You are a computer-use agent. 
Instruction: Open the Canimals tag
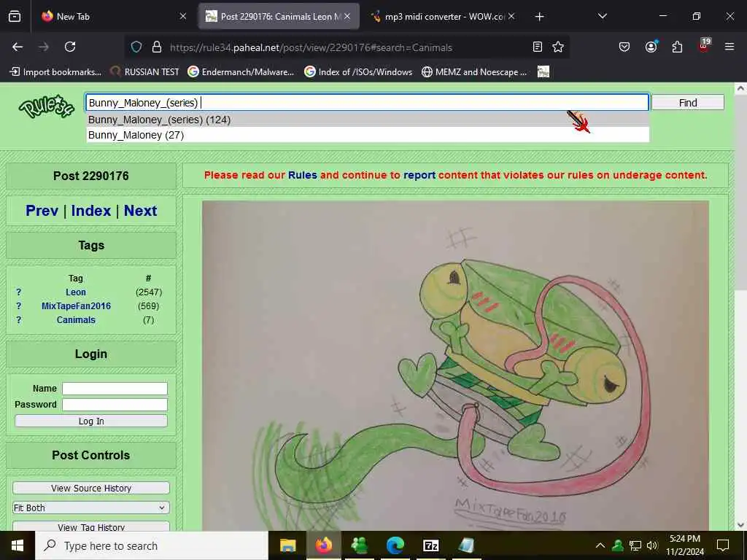tap(76, 319)
